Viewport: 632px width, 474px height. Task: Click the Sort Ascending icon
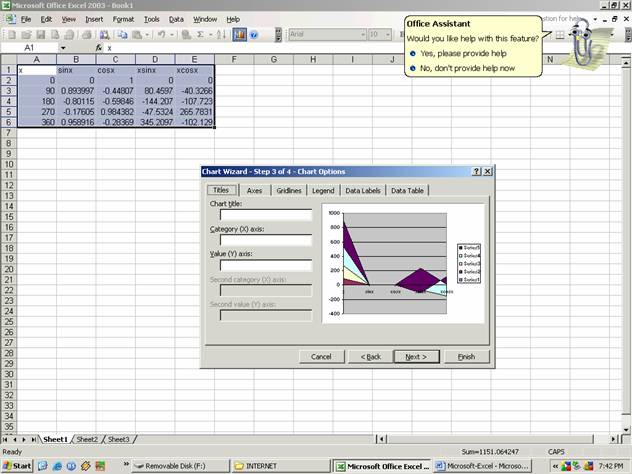click(x=221, y=35)
